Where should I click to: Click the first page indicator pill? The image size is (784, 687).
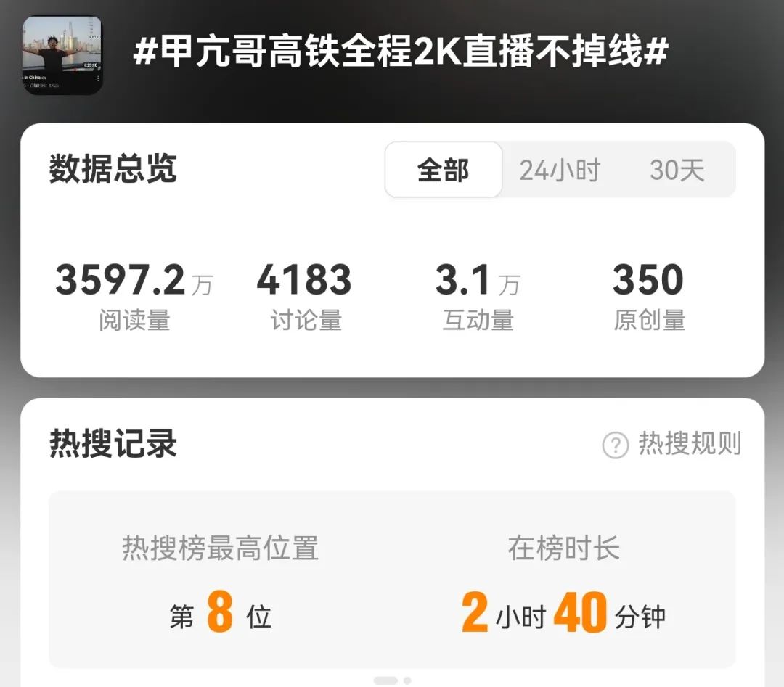[385, 680]
